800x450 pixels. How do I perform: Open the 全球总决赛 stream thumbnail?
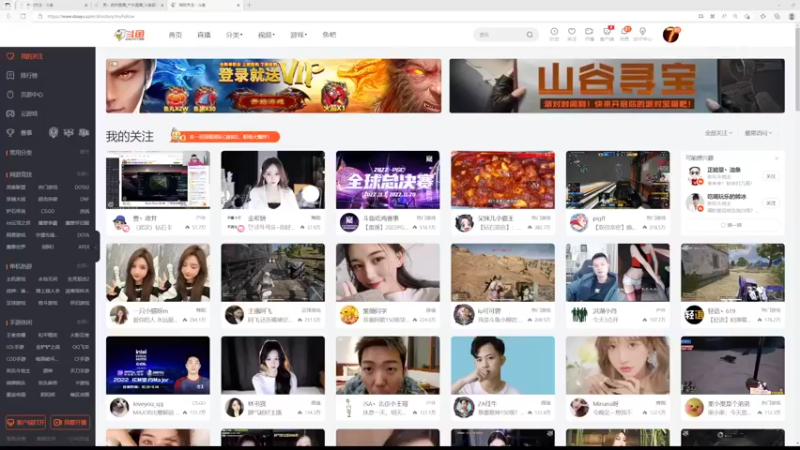click(x=388, y=180)
